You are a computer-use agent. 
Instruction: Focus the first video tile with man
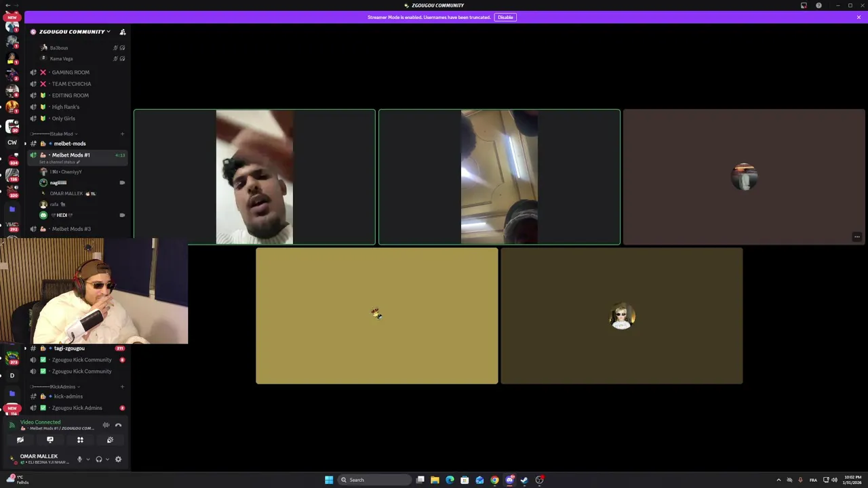254,177
